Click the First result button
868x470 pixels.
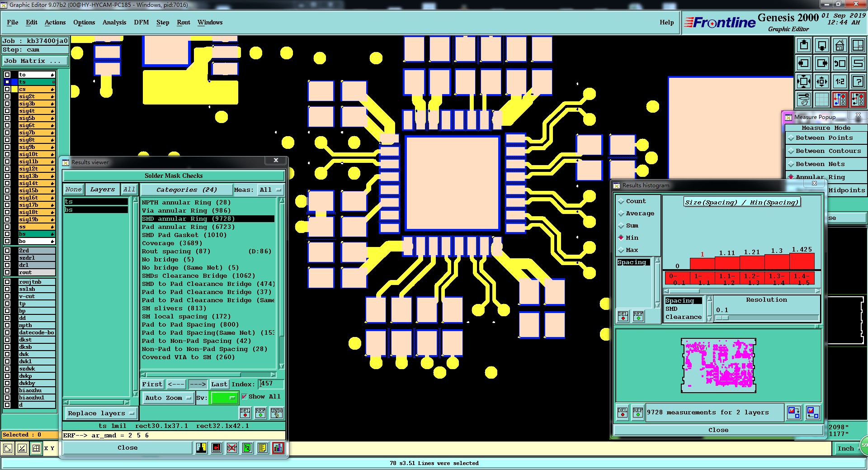pos(152,384)
